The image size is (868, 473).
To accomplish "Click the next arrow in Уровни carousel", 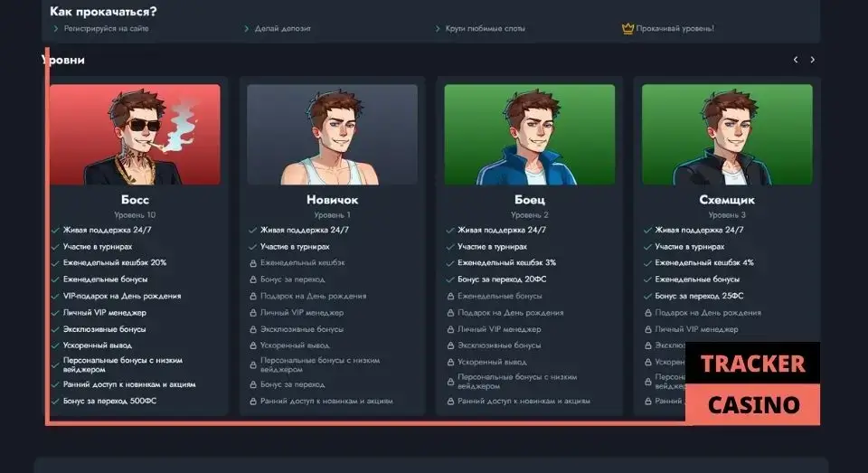I will pos(812,60).
